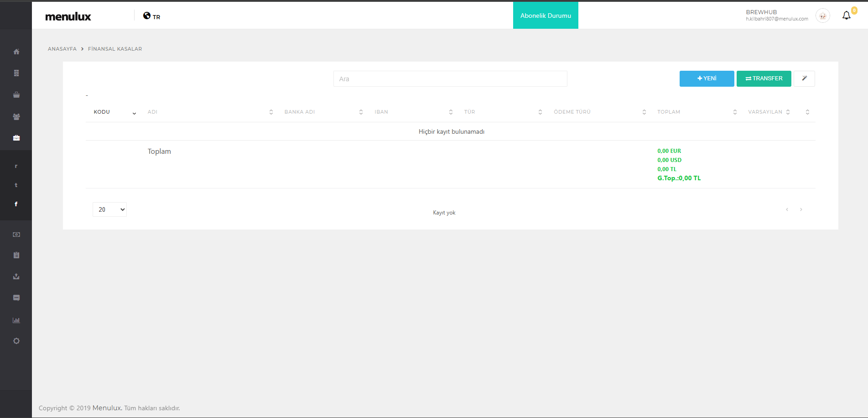Open the TR language selector
The height and width of the screenshot is (418, 868).
pyautogui.click(x=152, y=16)
